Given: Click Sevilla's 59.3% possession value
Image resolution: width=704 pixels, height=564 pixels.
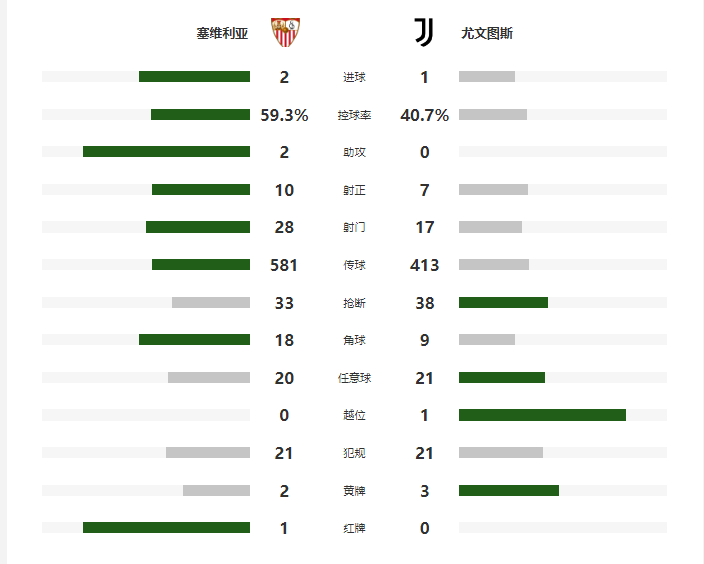Looking at the screenshot, I should coord(284,115).
